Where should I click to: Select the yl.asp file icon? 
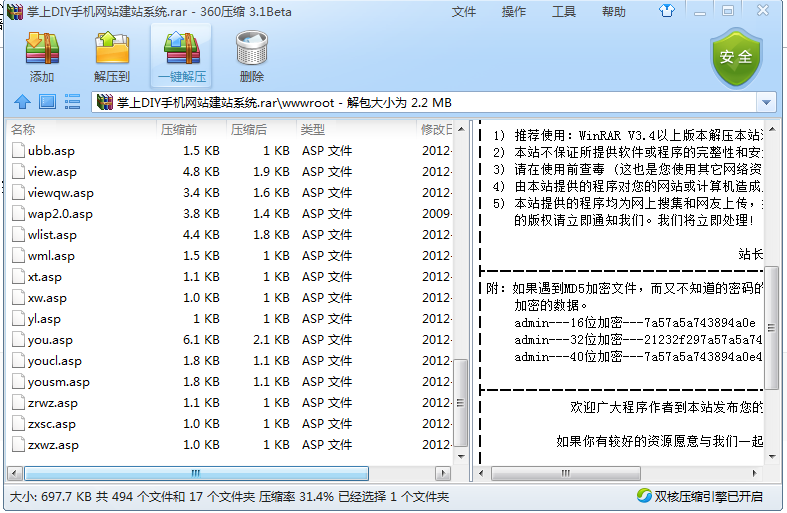tap(19, 319)
